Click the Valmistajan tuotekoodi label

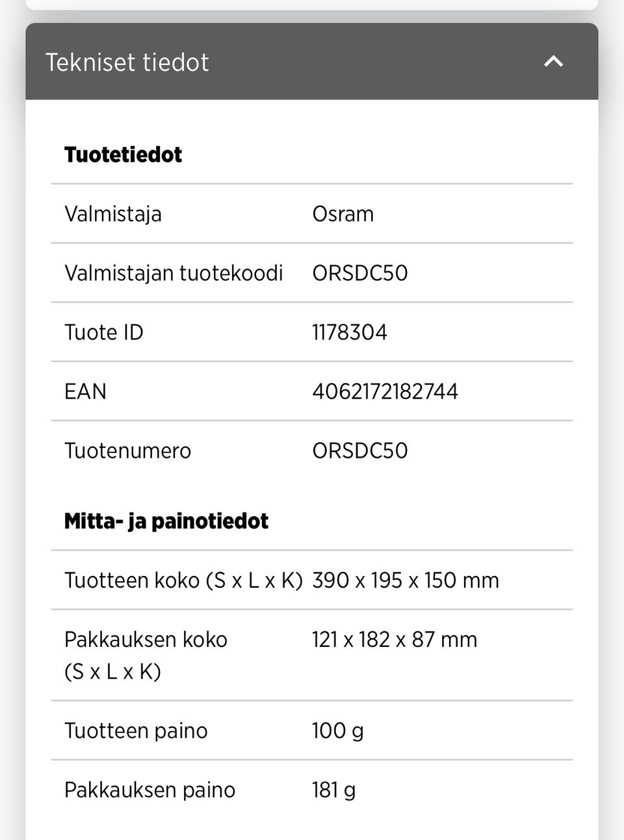(174, 273)
